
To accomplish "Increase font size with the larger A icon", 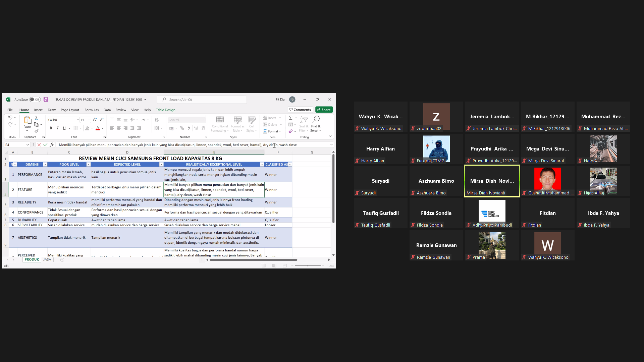I will pyautogui.click(x=95, y=120).
